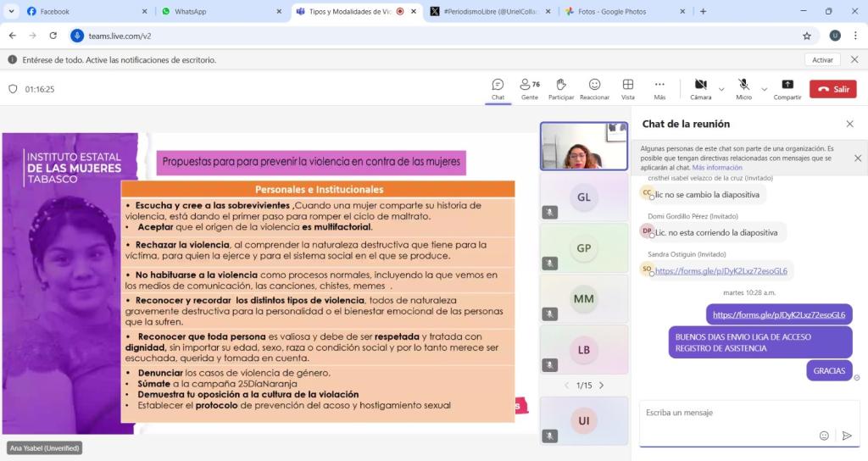Unmute the Micro microphone
This screenshot has height=461, width=868.
[743, 85]
